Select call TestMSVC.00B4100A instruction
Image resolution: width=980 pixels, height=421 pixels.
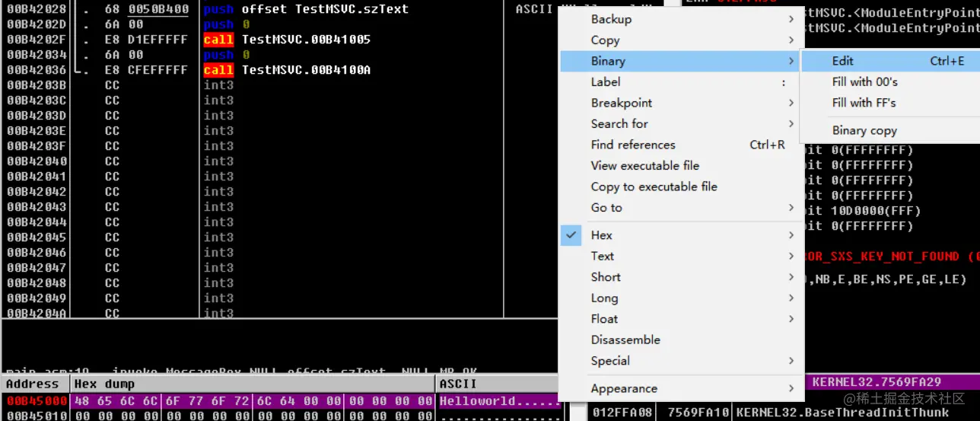[287, 70]
